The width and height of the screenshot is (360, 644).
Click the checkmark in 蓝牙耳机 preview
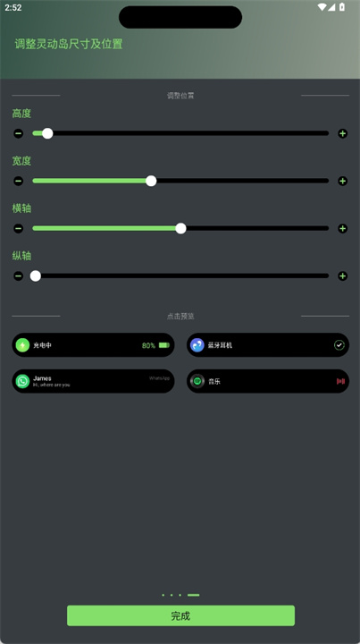point(339,345)
